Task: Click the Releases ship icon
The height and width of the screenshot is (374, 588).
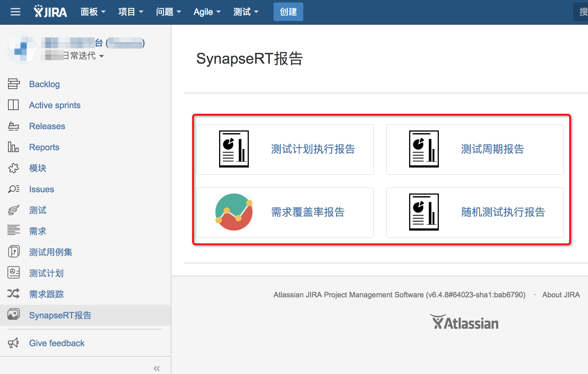Action: tap(13, 126)
